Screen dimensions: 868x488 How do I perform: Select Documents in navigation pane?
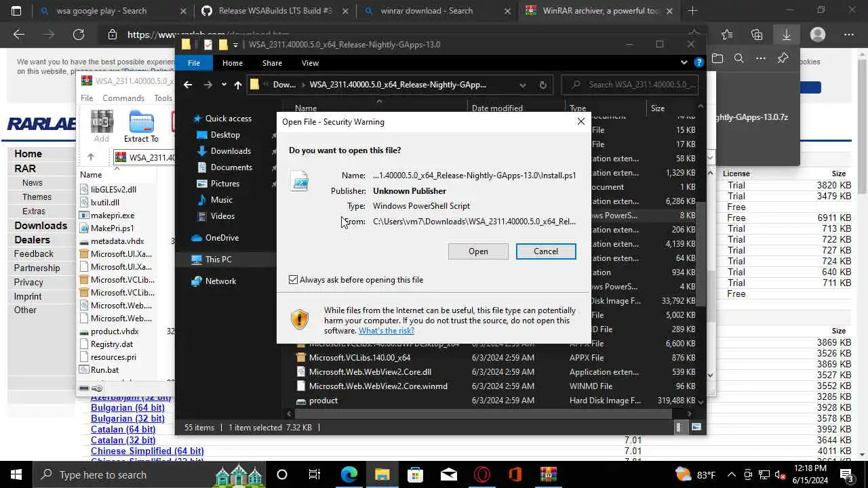coord(231,167)
